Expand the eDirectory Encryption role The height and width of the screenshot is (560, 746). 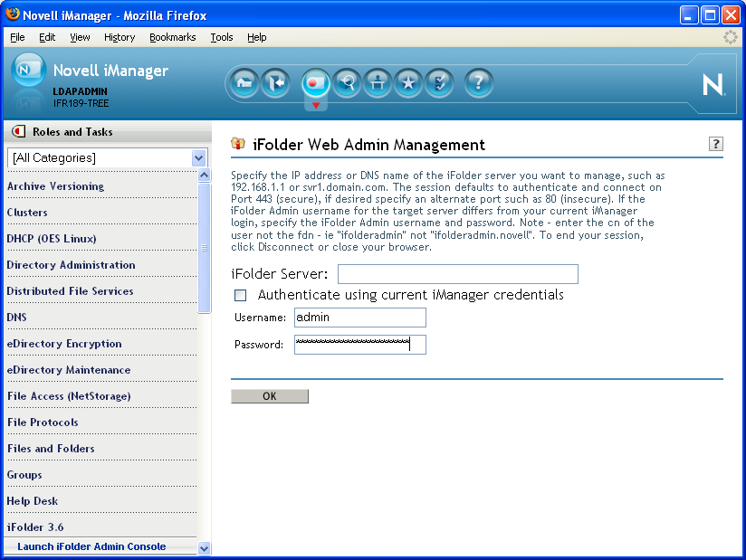coord(64,344)
